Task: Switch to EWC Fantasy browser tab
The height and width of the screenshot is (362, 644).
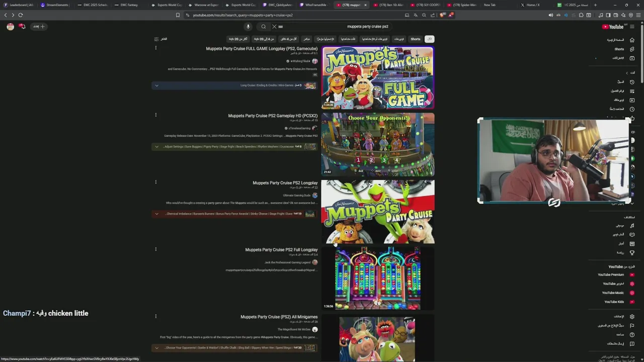Action: pyautogui.click(x=129, y=5)
